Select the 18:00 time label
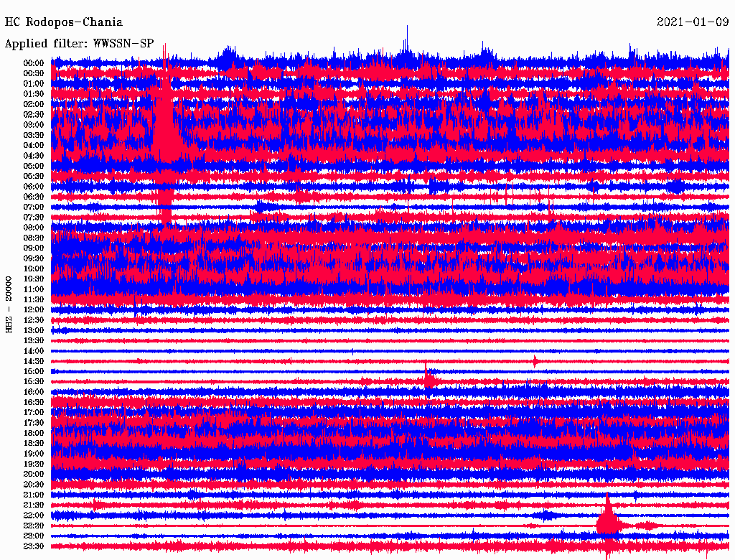The height and width of the screenshot is (560, 735). click(34, 433)
